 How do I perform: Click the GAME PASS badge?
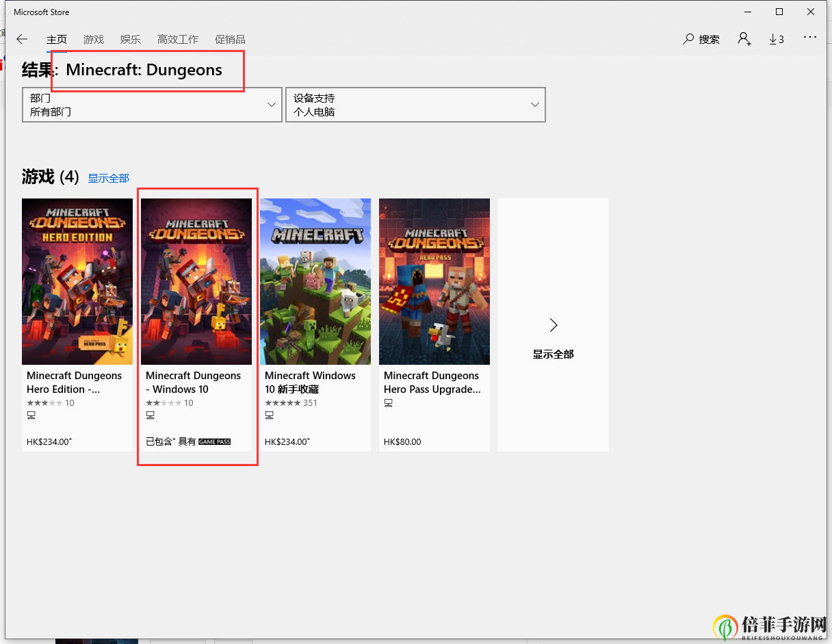214,442
